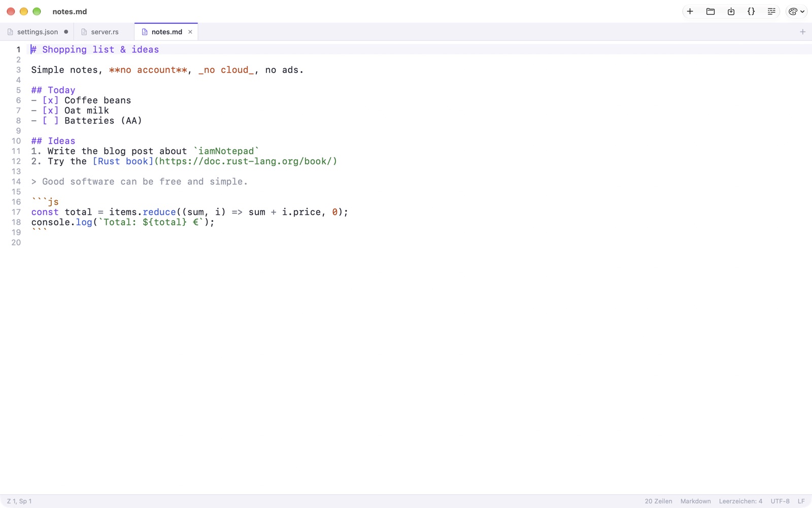This screenshot has height=508, width=812.
Task: Open the theme palette dropdown
Action: pos(796,11)
